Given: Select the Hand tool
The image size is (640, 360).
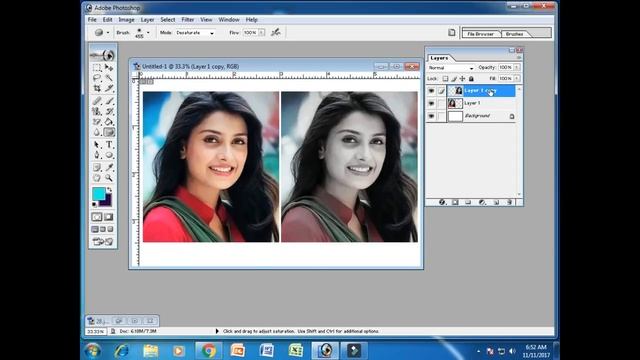Looking at the screenshot, I should [97, 178].
